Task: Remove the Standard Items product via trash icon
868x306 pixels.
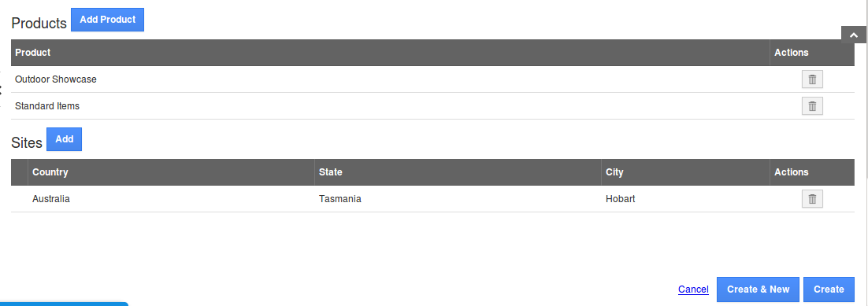Action: 812,105
